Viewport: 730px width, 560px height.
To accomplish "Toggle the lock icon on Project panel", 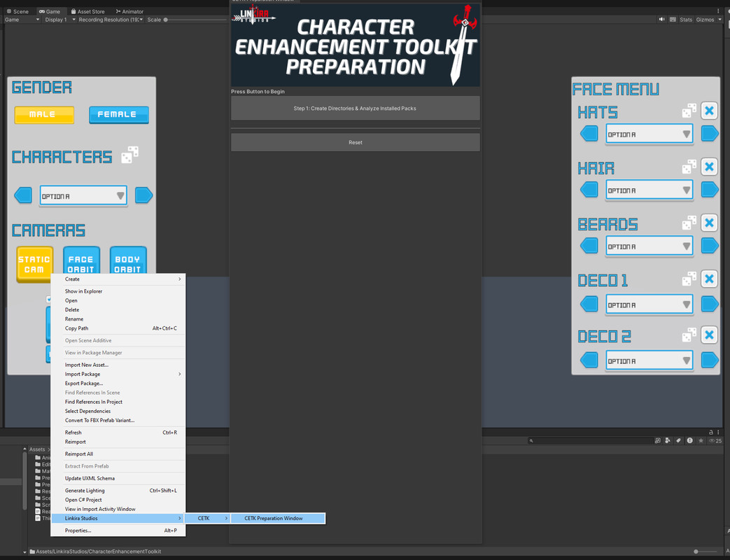I will [x=710, y=433].
